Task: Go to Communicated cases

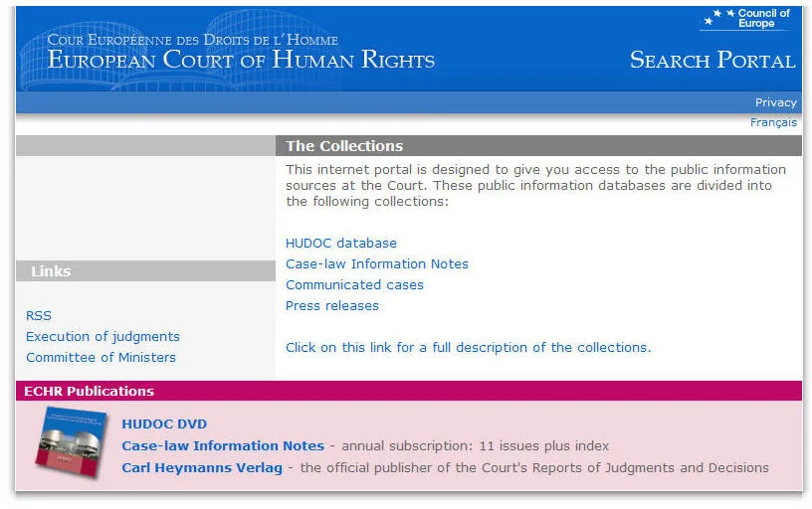Action: 354,285
